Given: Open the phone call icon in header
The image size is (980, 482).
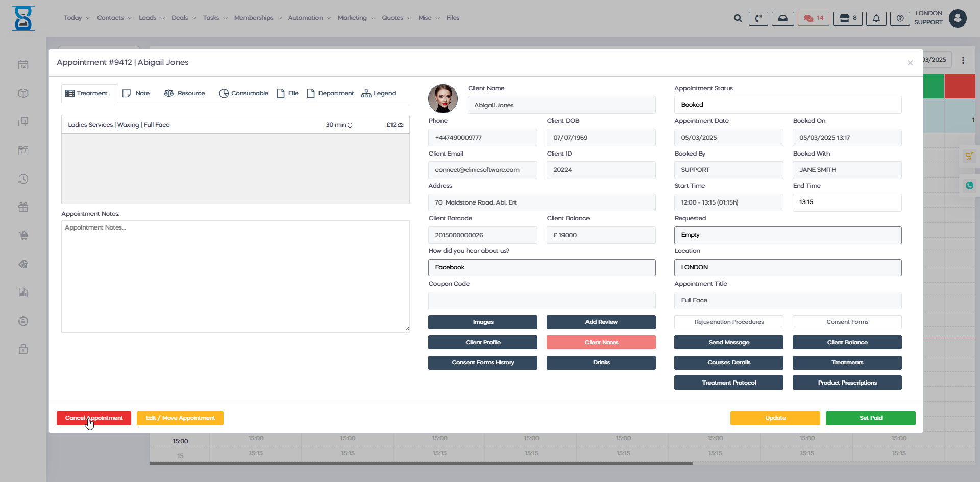Looking at the screenshot, I should [x=758, y=18].
